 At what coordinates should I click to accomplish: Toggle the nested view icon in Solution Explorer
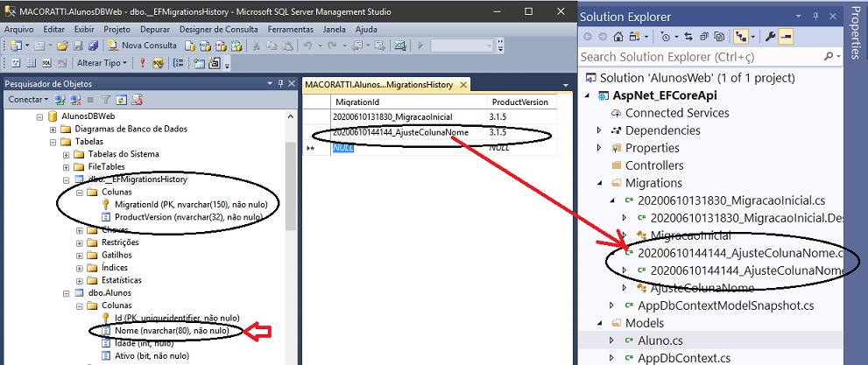coord(741,37)
